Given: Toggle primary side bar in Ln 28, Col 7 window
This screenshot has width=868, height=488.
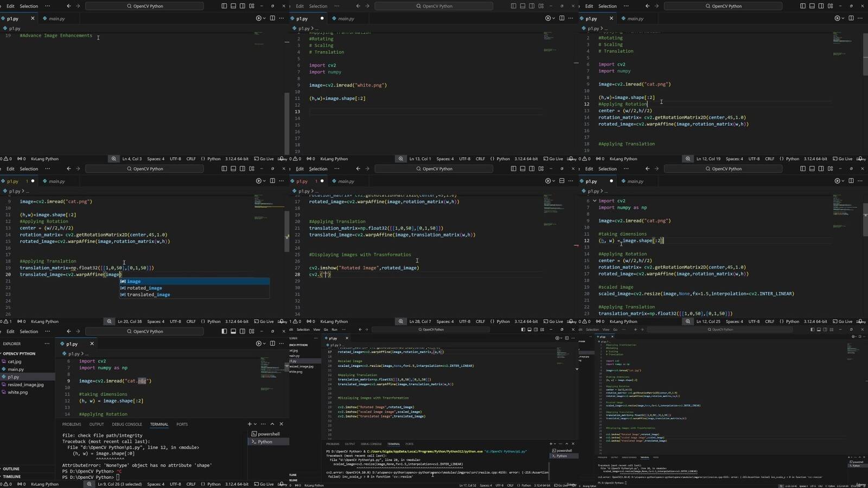Looking at the screenshot, I should (x=513, y=169).
